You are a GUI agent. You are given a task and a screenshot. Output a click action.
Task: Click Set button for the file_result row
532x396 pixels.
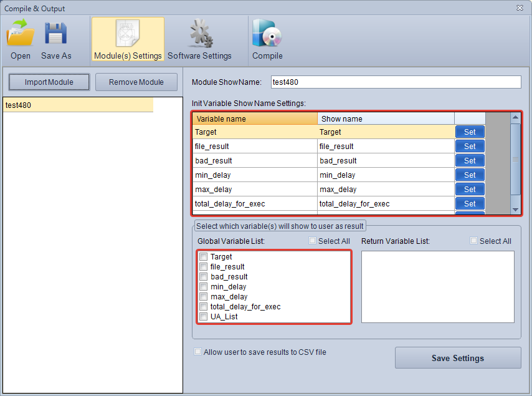coord(470,147)
